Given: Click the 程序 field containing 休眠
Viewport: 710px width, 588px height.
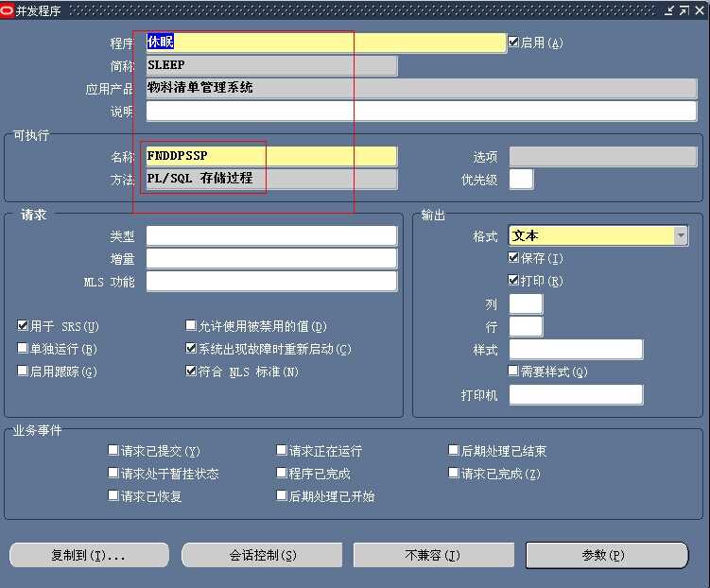Looking at the screenshot, I should (x=325, y=43).
